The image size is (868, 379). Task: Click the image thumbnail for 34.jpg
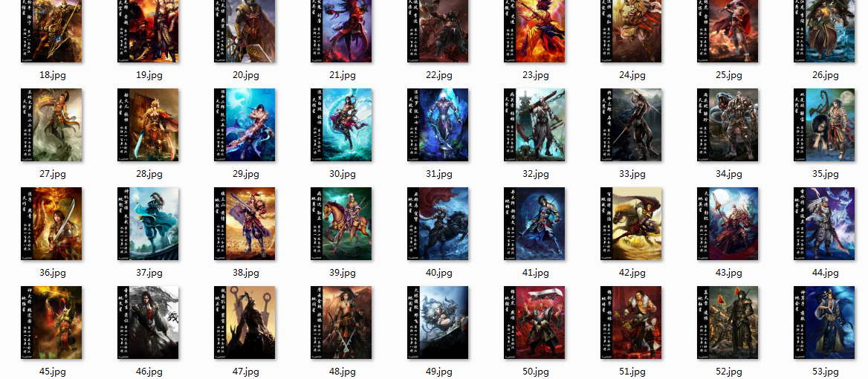tap(728, 125)
